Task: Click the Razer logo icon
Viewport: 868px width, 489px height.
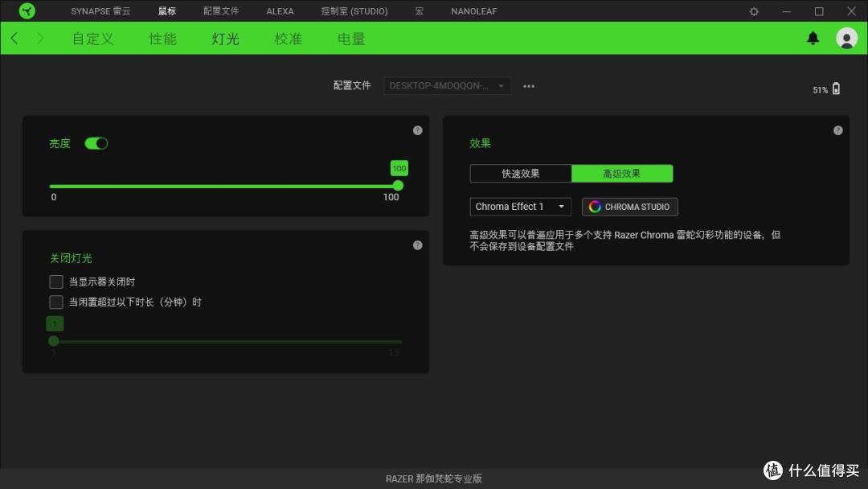Action: pyautogui.click(x=27, y=11)
